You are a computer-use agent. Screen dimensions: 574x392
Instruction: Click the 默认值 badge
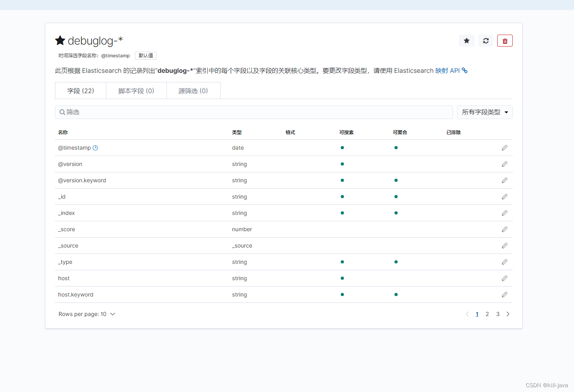pyautogui.click(x=146, y=56)
